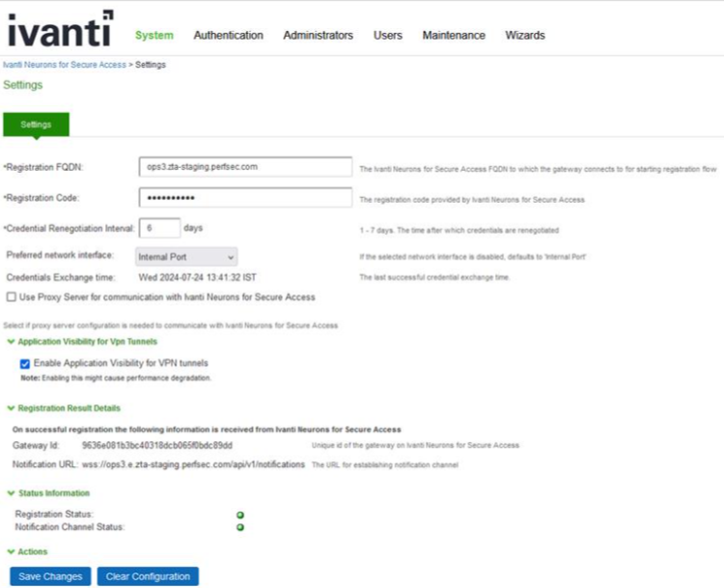Uncheck Enable Application Visibility for VPN tunnels

(25, 364)
